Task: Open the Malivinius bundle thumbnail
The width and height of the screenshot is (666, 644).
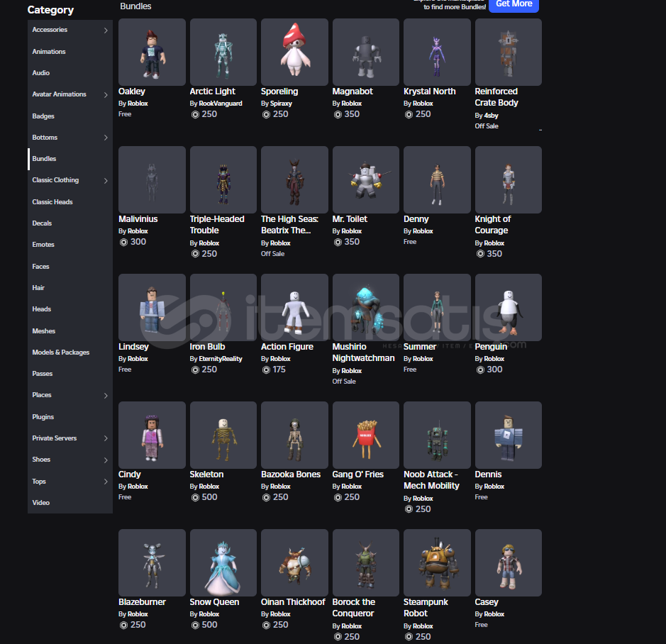Action: [x=152, y=179]
